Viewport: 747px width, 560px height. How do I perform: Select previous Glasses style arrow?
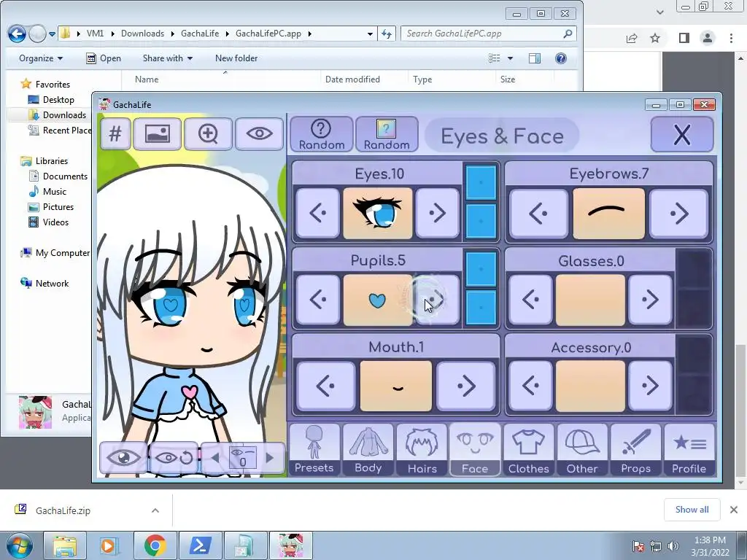(x=530, y=300)
